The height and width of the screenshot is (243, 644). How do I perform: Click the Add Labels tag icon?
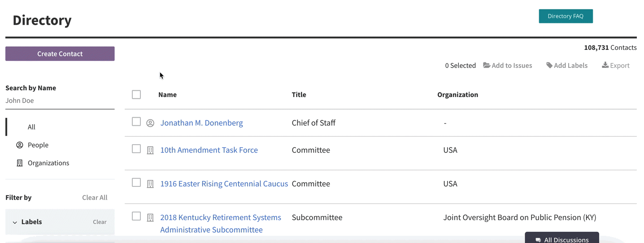pos(549,65)
